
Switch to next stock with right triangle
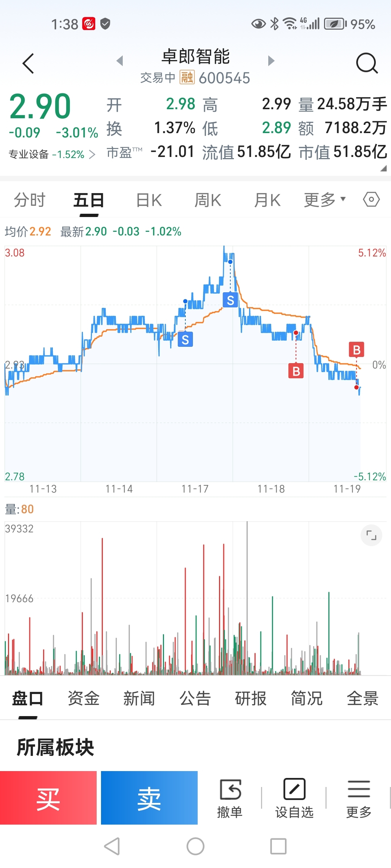[271, 61]
